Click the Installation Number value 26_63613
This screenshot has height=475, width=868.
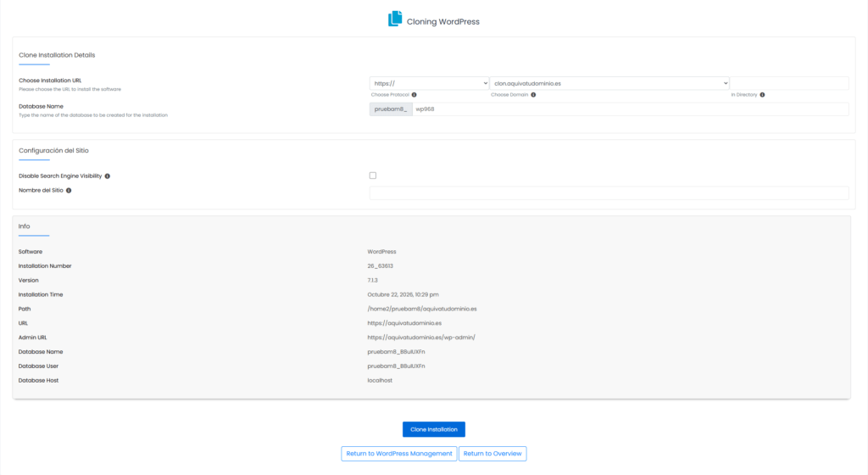point(381,265)
